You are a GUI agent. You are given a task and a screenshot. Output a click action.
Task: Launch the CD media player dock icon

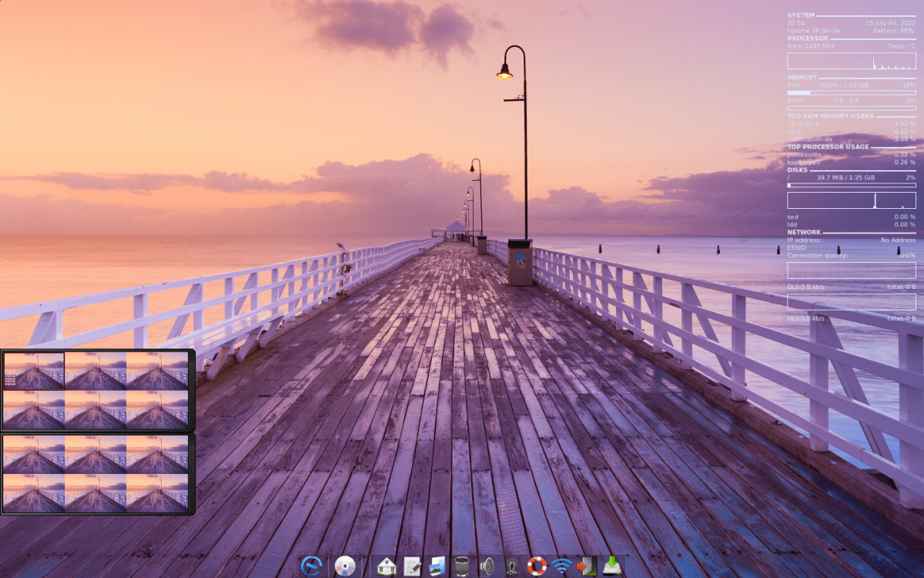coord(343,564)
